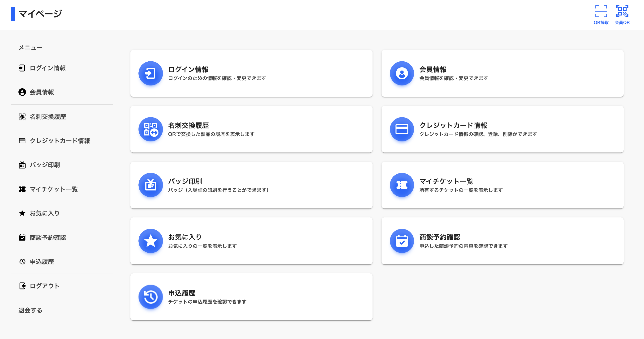Image resolution: width=644 pixels, height=339 pixels.
Task: Click the sidebar ログアウト exit icon
Action: pos(22,286)
